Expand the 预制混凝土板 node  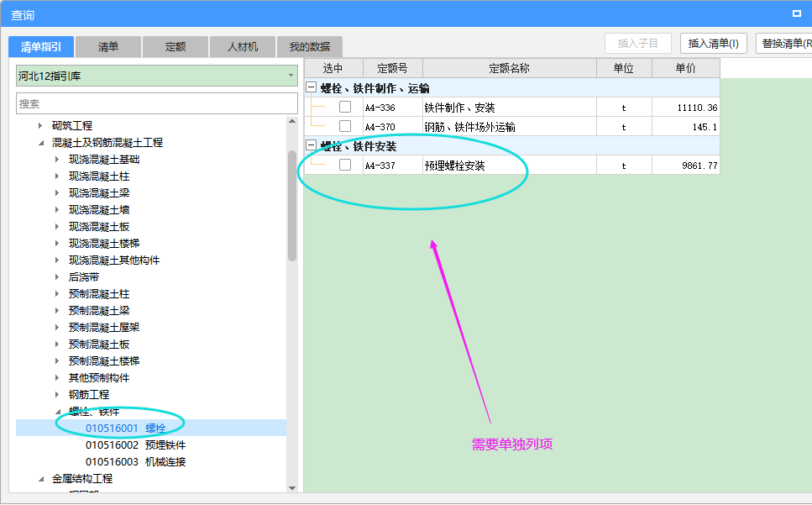click(x=57, y=344)
